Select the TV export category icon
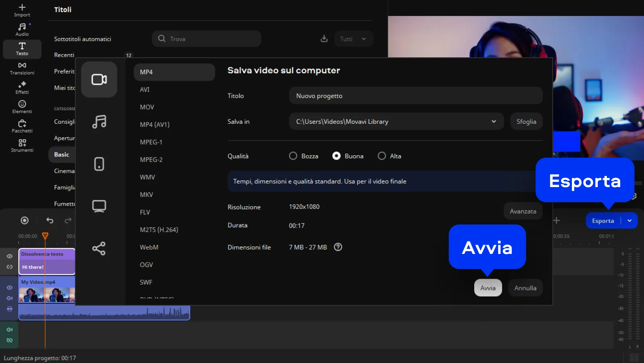This screenshot has height=363, width=644. tap(99, 206)
